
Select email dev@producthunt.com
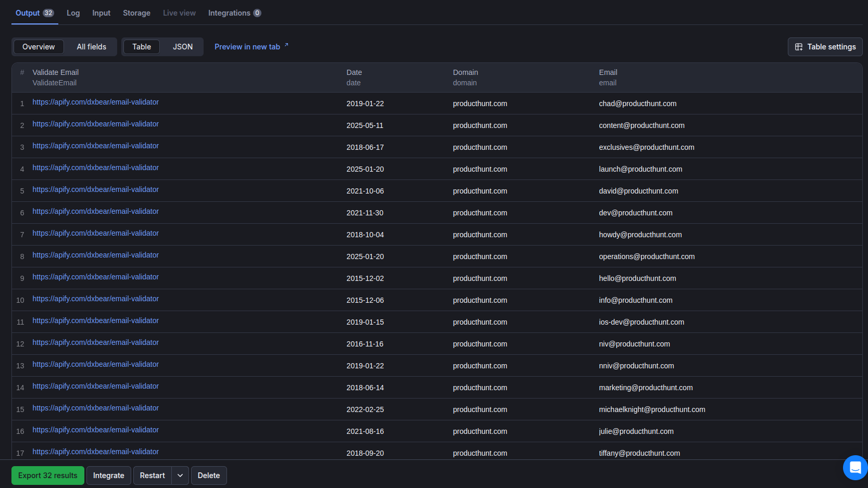pos(636,213)
